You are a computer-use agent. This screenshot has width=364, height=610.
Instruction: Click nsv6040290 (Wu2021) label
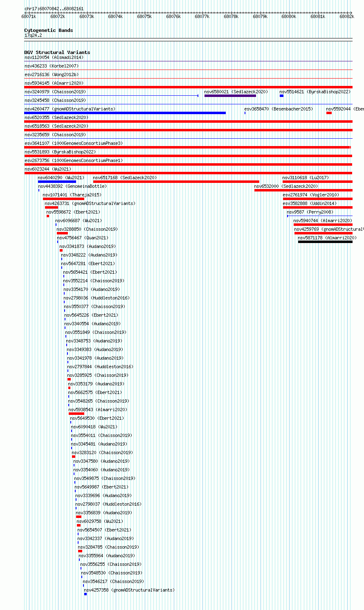pyautogui.click(x=61, y=178)
